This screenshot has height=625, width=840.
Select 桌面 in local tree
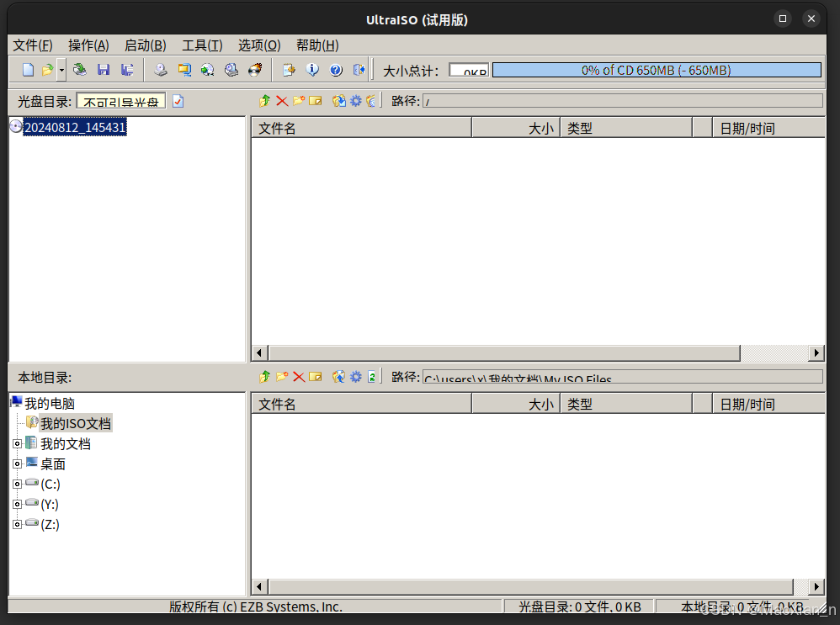(52, 463)
